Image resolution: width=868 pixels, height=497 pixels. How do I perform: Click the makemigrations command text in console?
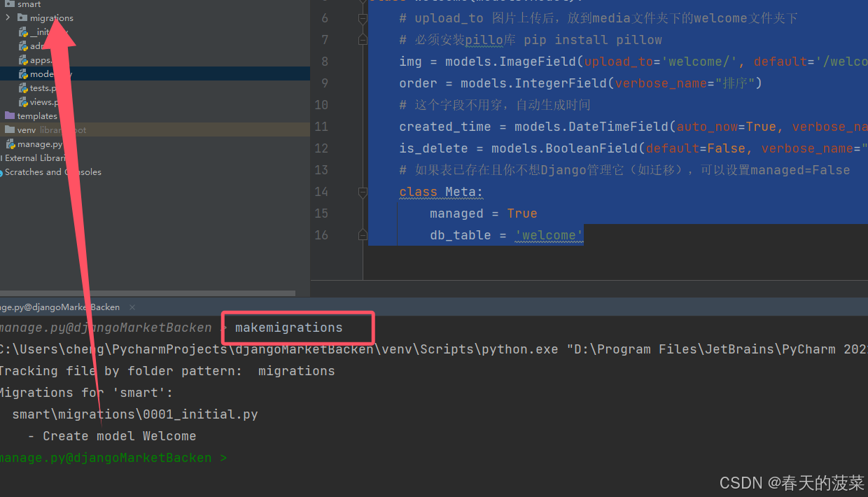[288, 328]
